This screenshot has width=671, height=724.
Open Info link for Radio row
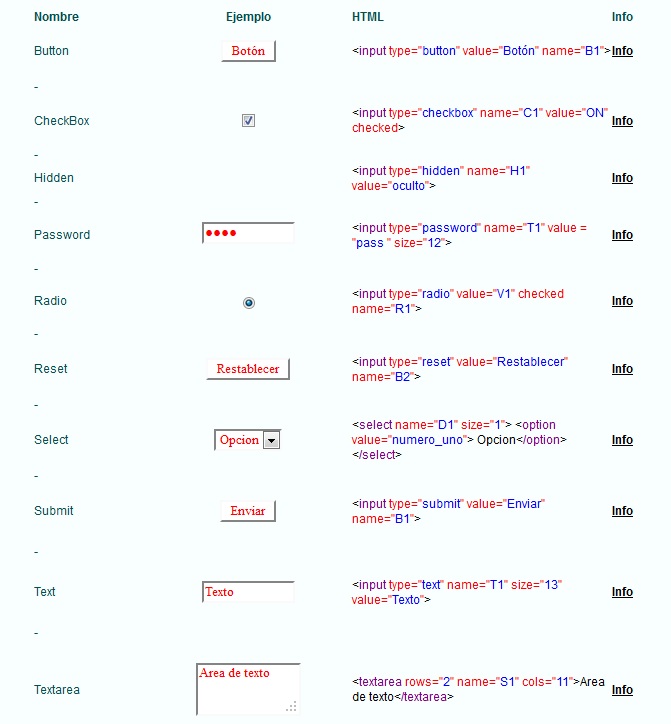pyautogui.click(x=622, y=301)
